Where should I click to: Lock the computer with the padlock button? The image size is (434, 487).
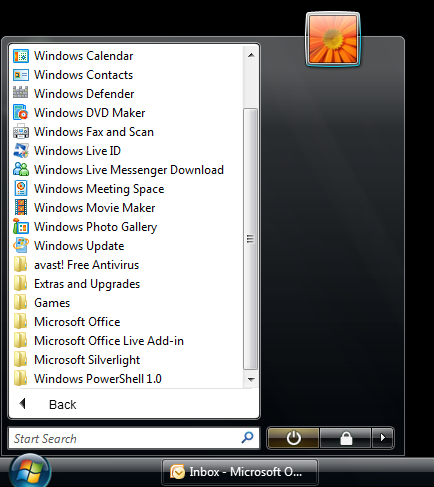point(346,438)
